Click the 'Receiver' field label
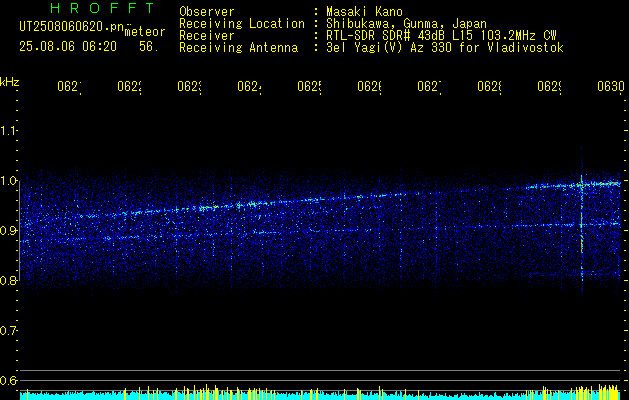 tap(207, 36)
